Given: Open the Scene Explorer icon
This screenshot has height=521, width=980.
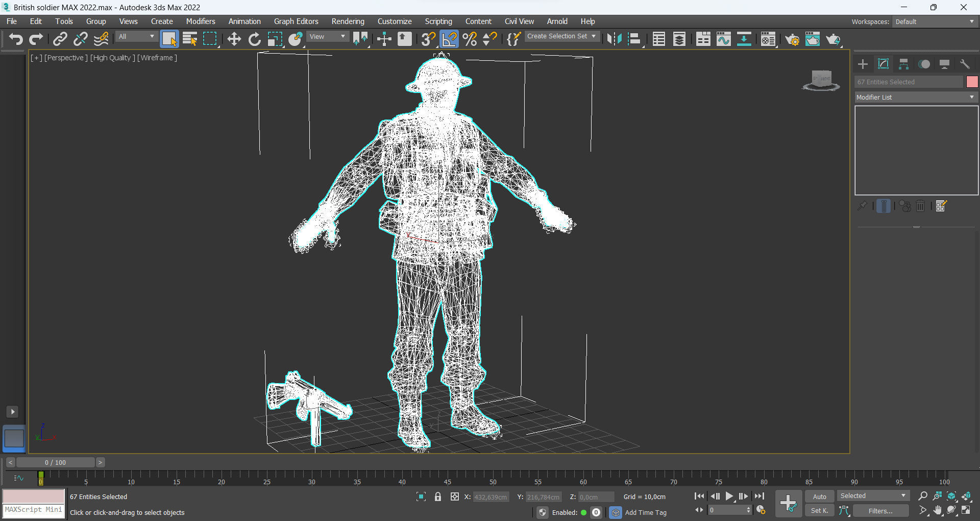Looking at the screenshot, I should pos(659,39).
